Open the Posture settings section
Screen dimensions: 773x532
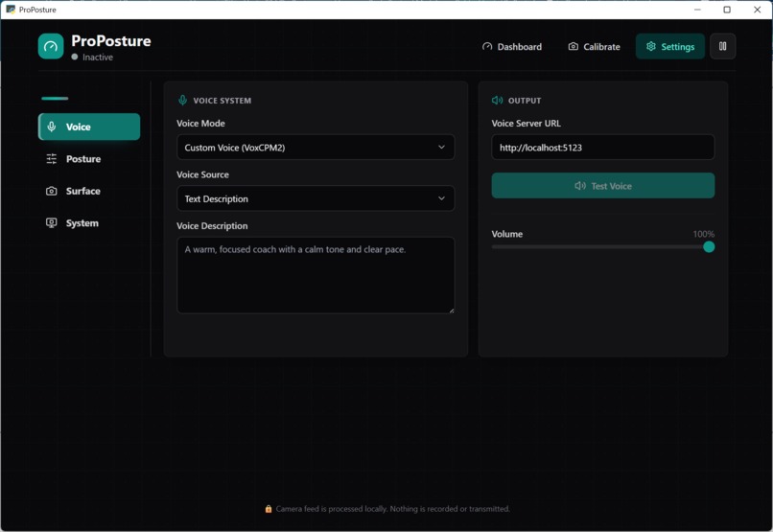(x=89, y=158)
